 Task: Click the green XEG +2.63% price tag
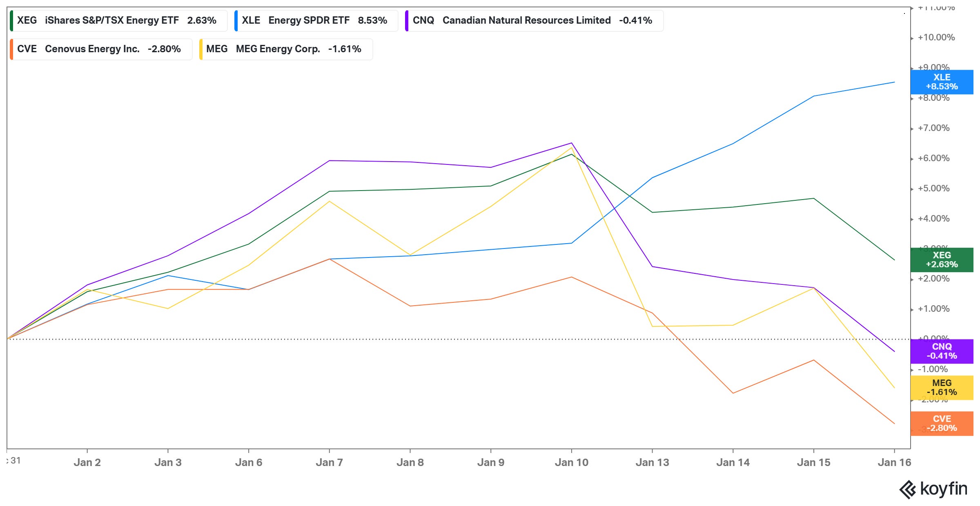point(942,260)
